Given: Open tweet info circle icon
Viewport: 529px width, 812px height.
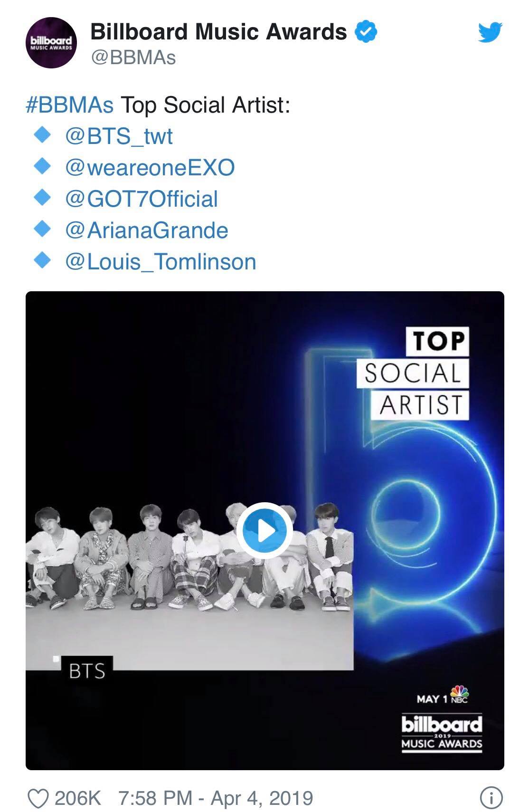Looking at the screenshot, I should coord(491,798).
